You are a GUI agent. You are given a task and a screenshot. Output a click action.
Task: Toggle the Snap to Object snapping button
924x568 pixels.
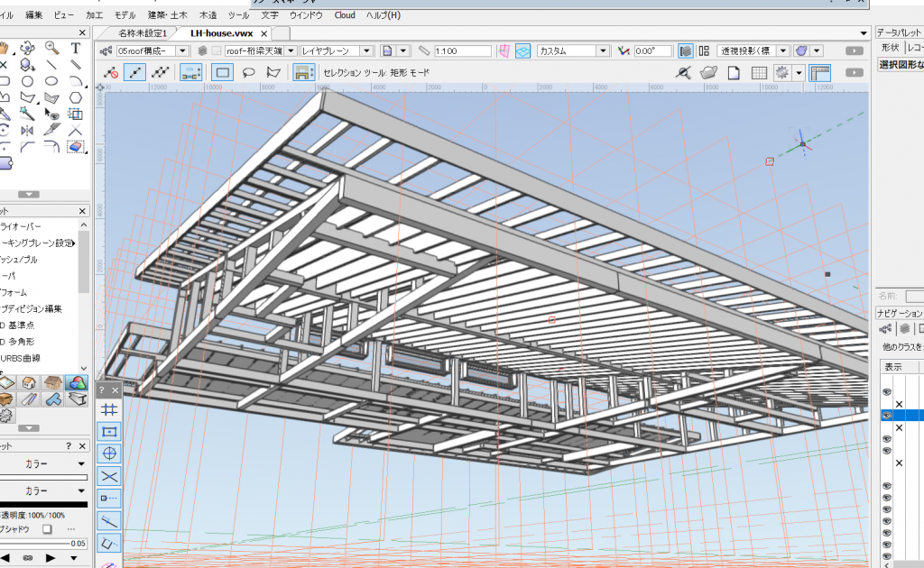click(109, 431)
